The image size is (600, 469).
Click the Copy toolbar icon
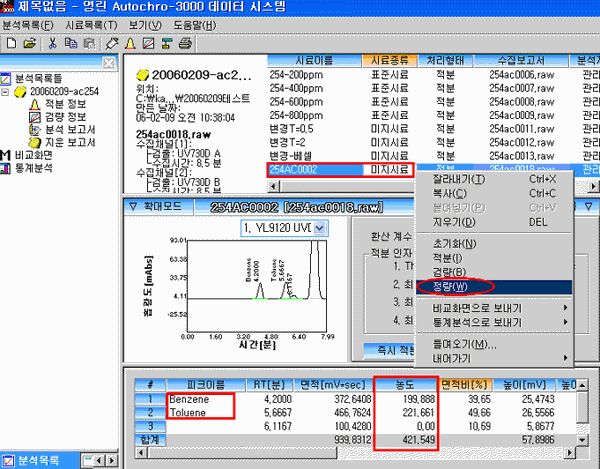point(69,43)
